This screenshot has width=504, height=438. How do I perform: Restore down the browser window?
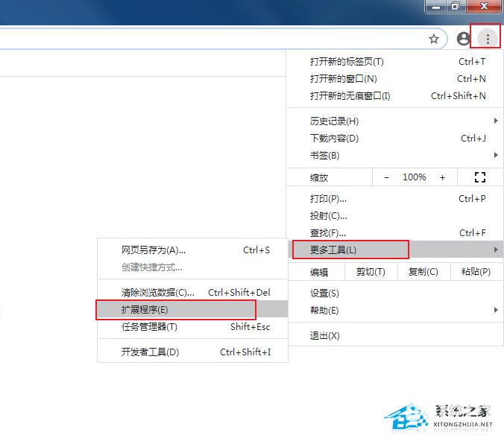(x=456, y=6)
